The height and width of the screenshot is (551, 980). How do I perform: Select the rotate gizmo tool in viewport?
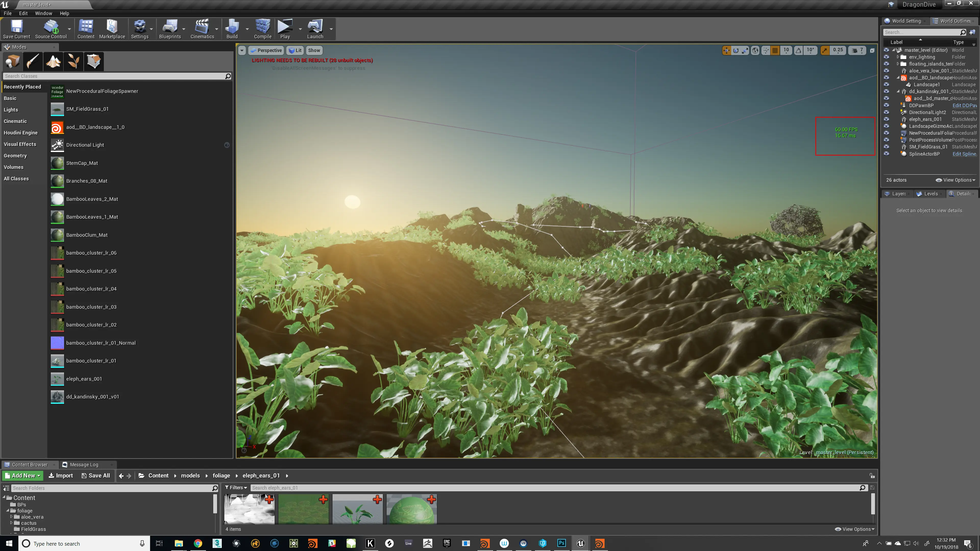[x=736, y=50]
